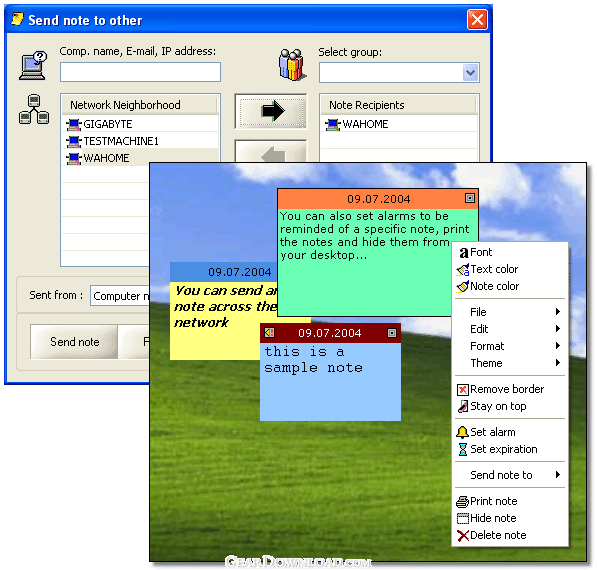Viewport: 597px width, 570px height.
Task: Choose Stay on top menu entry
Action: (x=510, y=407)
